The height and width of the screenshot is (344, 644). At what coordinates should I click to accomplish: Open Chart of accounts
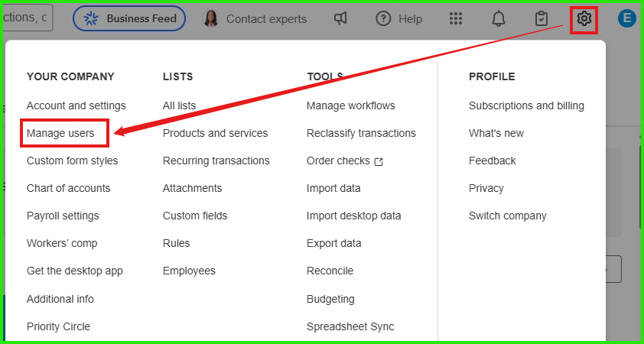(x=69, y=188)
